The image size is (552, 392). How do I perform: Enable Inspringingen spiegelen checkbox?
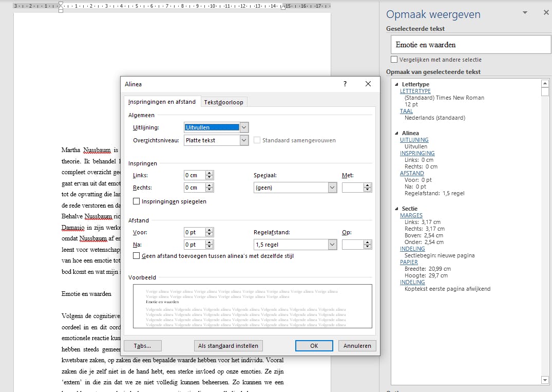[137, 201]
